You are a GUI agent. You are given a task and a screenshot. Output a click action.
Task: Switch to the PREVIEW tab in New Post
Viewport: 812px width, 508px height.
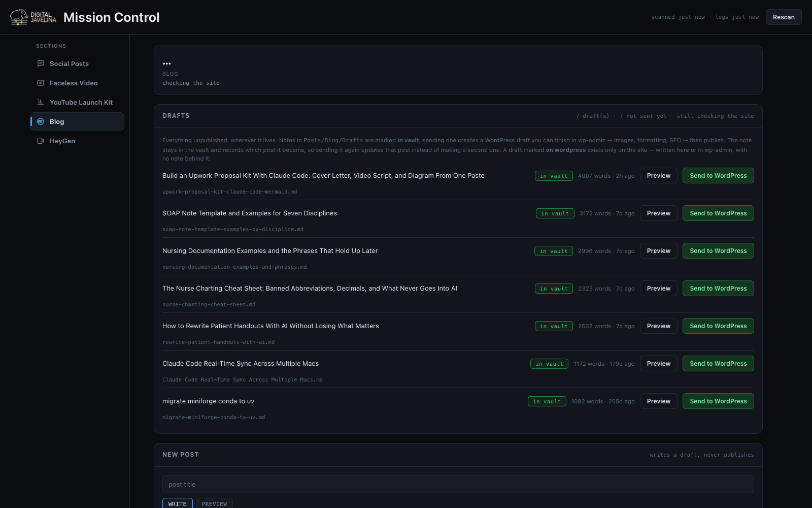(x=214, y=503)
